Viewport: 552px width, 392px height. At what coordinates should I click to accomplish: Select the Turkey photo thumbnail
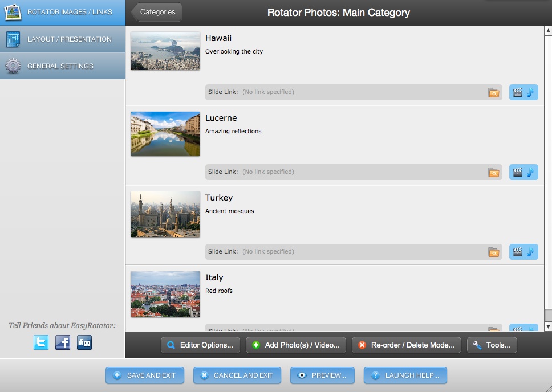pos(165,214)
